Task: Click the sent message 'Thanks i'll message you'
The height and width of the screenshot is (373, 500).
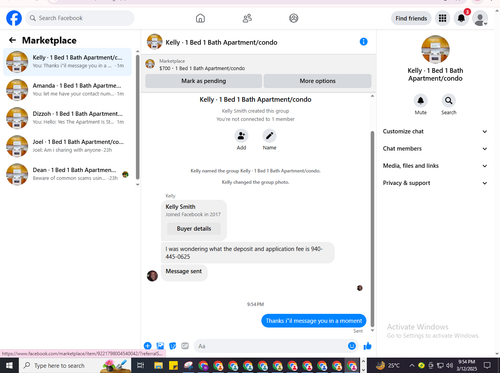Action: click(x=314, y=321)
